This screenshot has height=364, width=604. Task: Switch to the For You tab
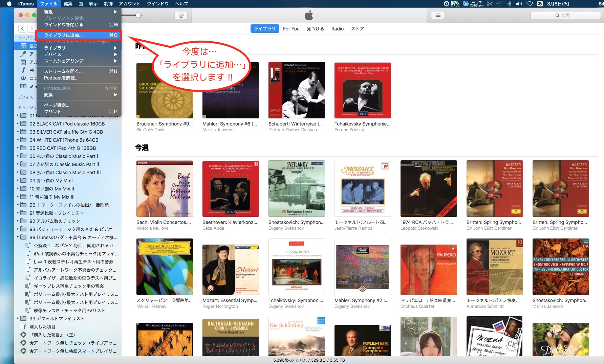(x=291, y=29)
